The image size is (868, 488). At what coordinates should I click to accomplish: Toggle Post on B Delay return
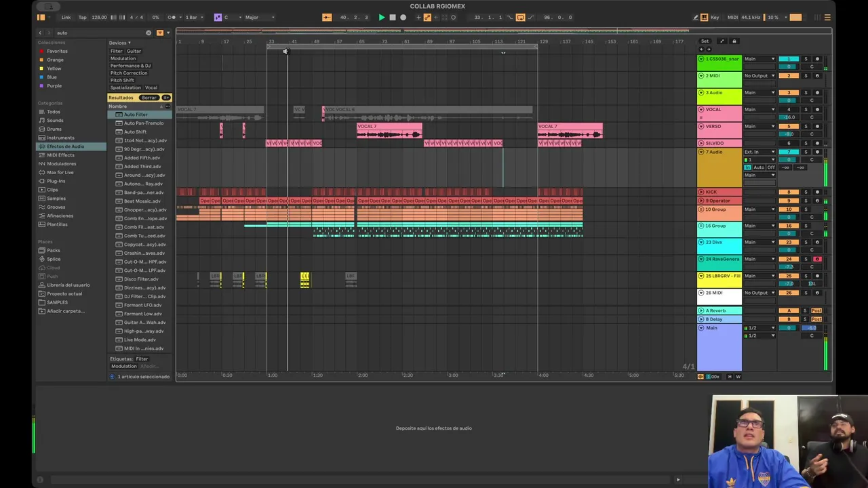(x=816, y=319)
